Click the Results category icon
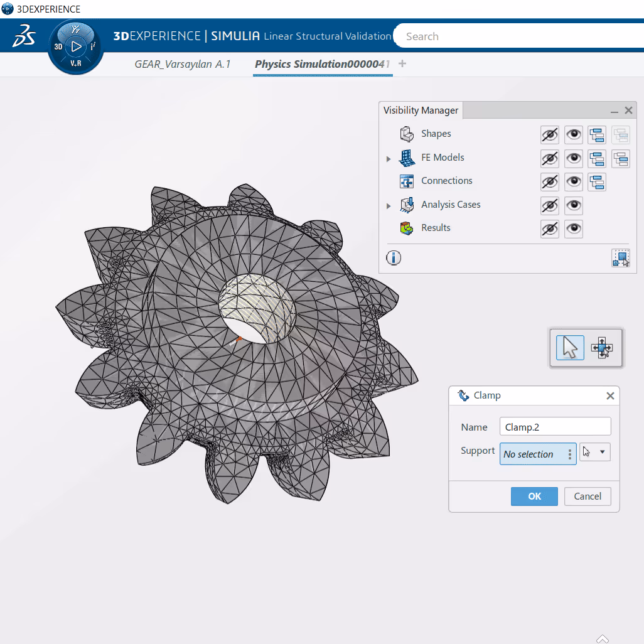The height and width of the screenshot is (644, 644). point(407,228)
